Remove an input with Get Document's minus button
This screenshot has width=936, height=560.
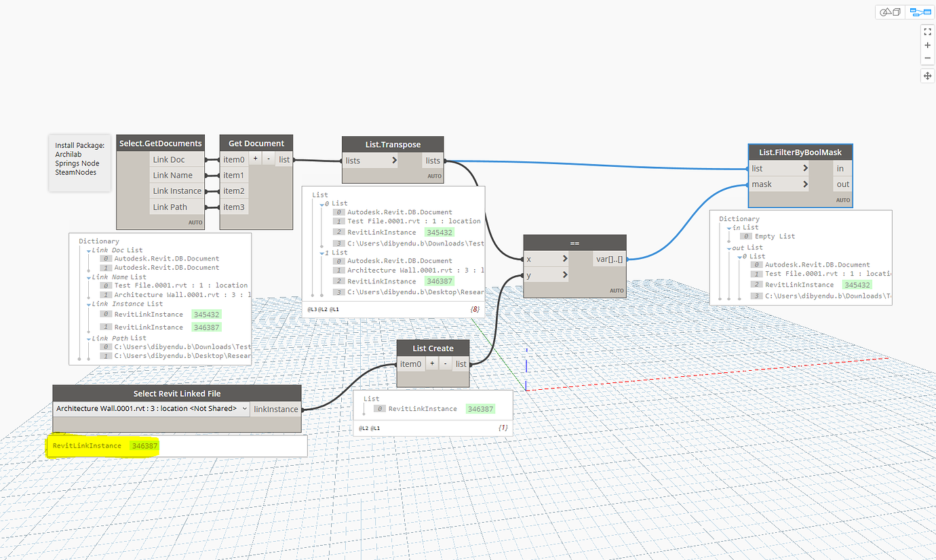[267, 159]
